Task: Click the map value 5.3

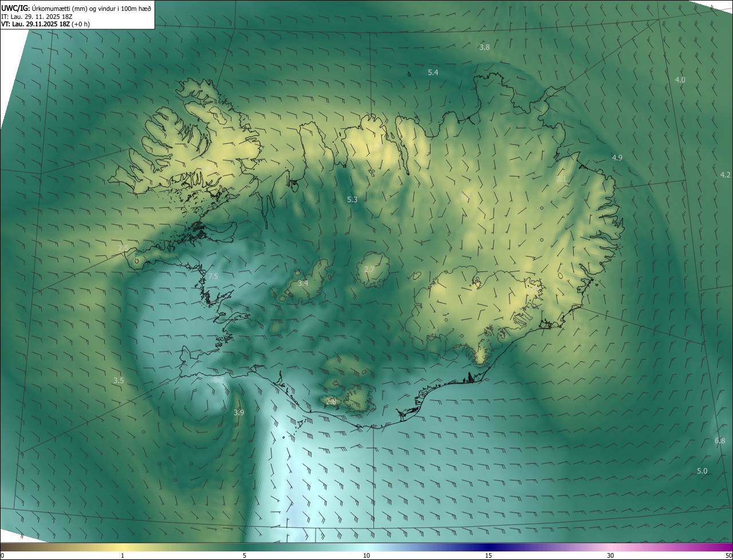Action: 352,199
